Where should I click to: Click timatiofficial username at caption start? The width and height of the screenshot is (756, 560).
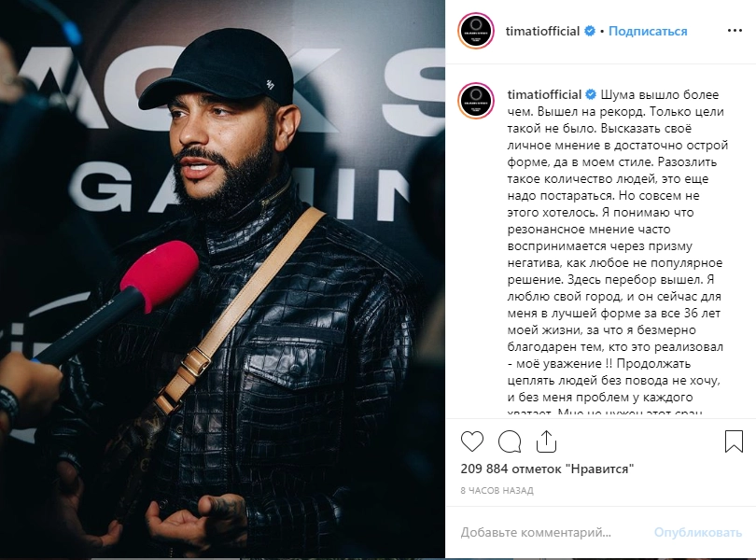(x=544, y=94)
